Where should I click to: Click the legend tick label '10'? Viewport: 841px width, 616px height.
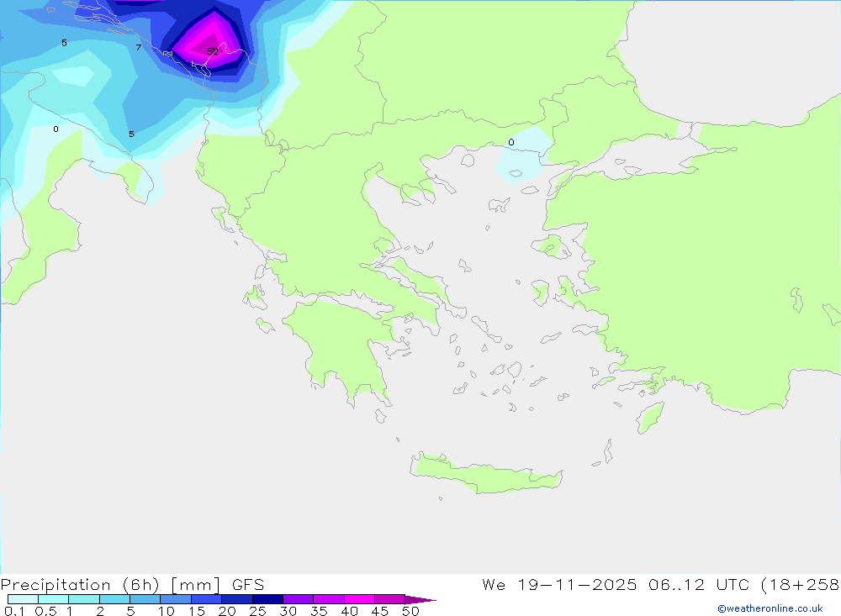167,611
